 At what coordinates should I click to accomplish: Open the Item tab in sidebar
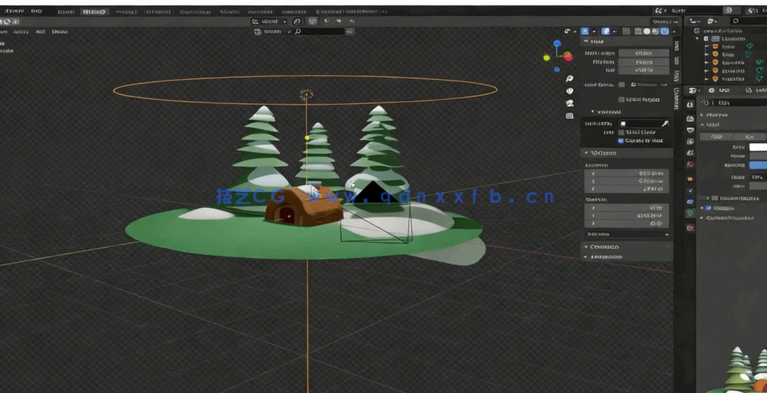point(677,46)
